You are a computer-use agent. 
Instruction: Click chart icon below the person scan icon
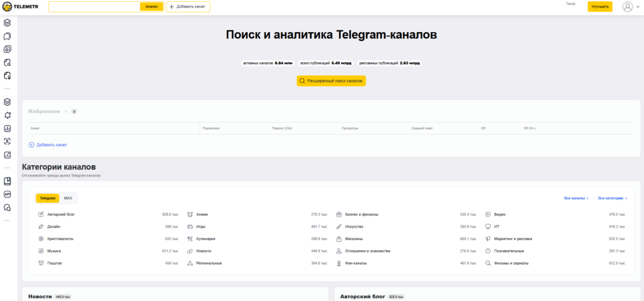[x=7, y=155]
